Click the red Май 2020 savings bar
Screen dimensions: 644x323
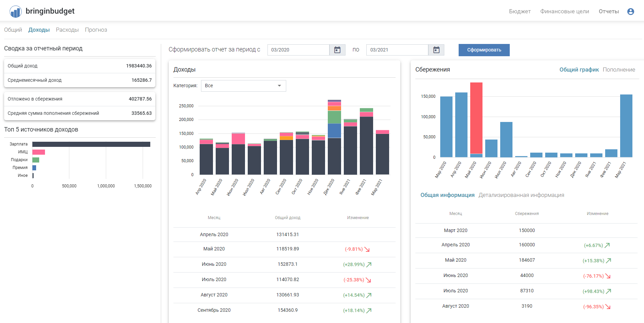click(476, 118)
